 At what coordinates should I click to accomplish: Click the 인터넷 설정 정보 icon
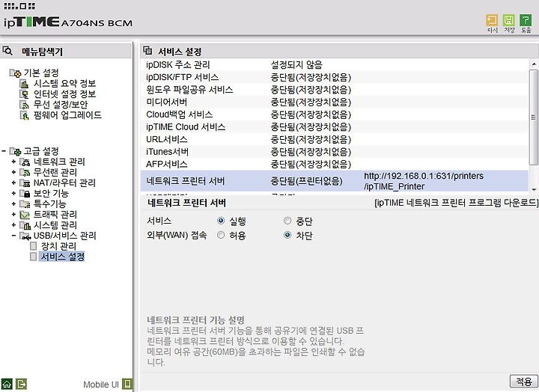[x=25, y=94]
